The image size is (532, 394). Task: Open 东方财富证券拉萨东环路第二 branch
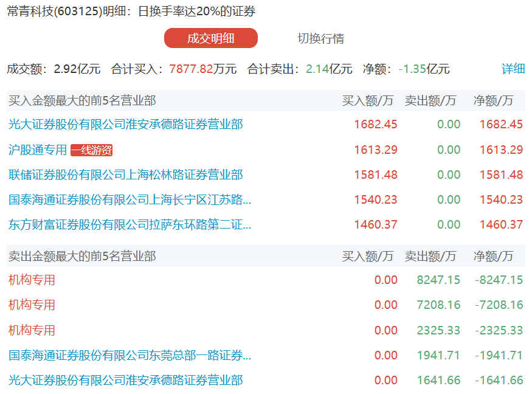pyautogui.click(x=130, y=225)
